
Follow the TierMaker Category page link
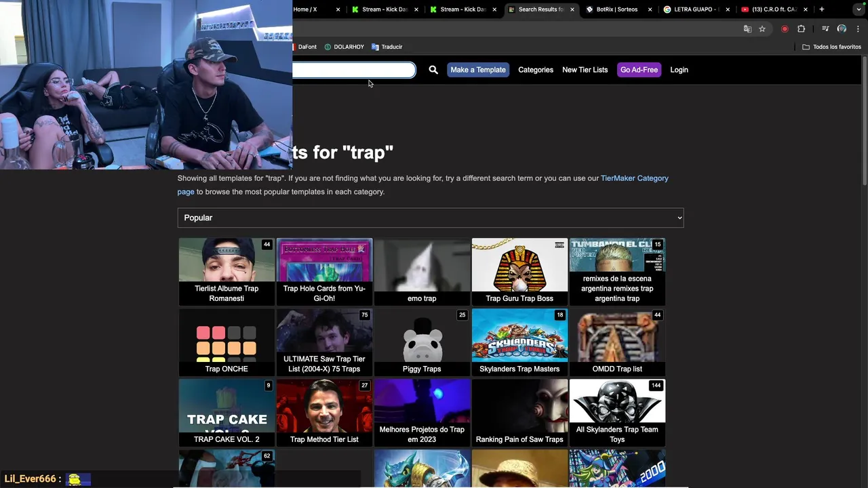coord(634,178)
